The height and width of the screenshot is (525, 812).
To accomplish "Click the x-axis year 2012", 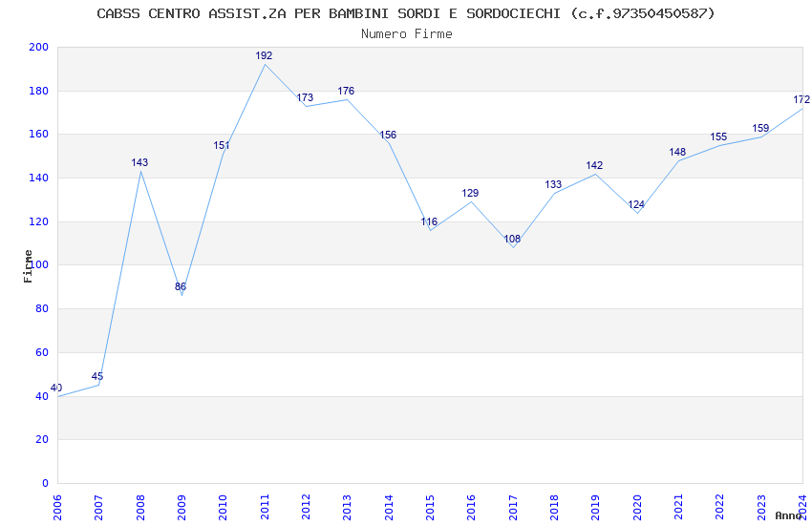I will point(306,508).
